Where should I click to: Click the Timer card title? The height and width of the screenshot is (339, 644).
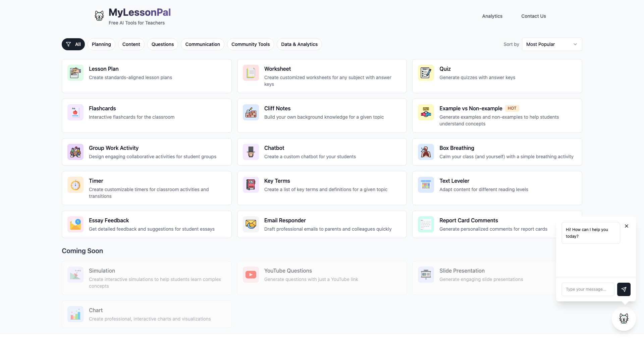tap(96, 181)
